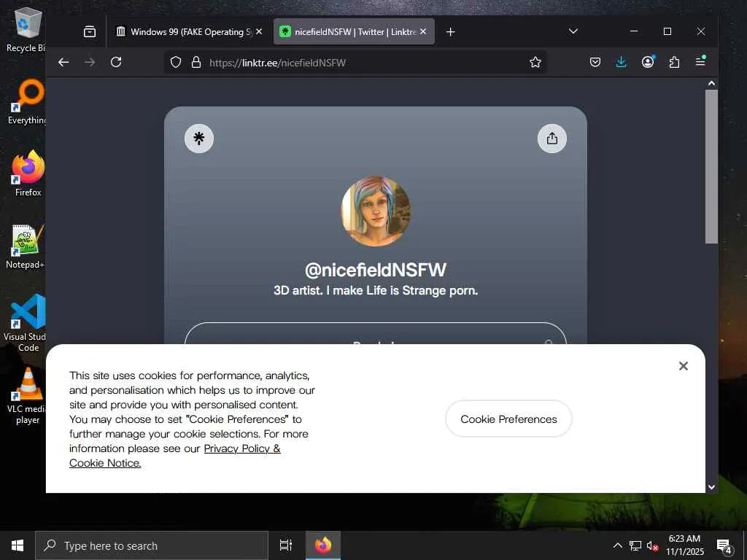
Task: Open the Firefox downloads panel
Action: (x=622, y=62)
